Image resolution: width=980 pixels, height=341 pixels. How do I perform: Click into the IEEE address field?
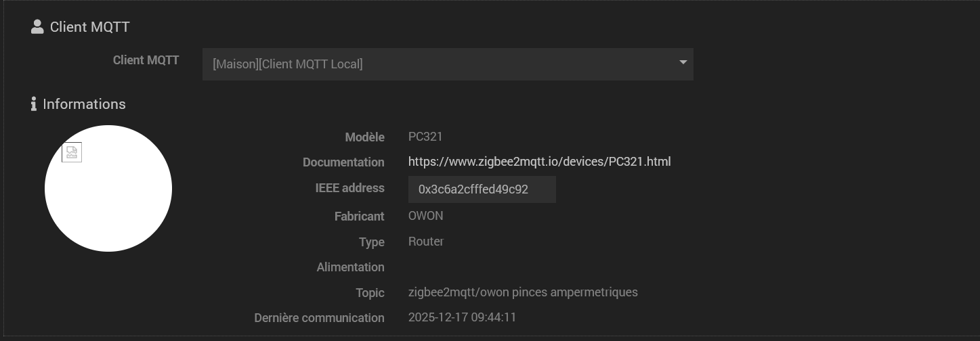click(482, 189)
